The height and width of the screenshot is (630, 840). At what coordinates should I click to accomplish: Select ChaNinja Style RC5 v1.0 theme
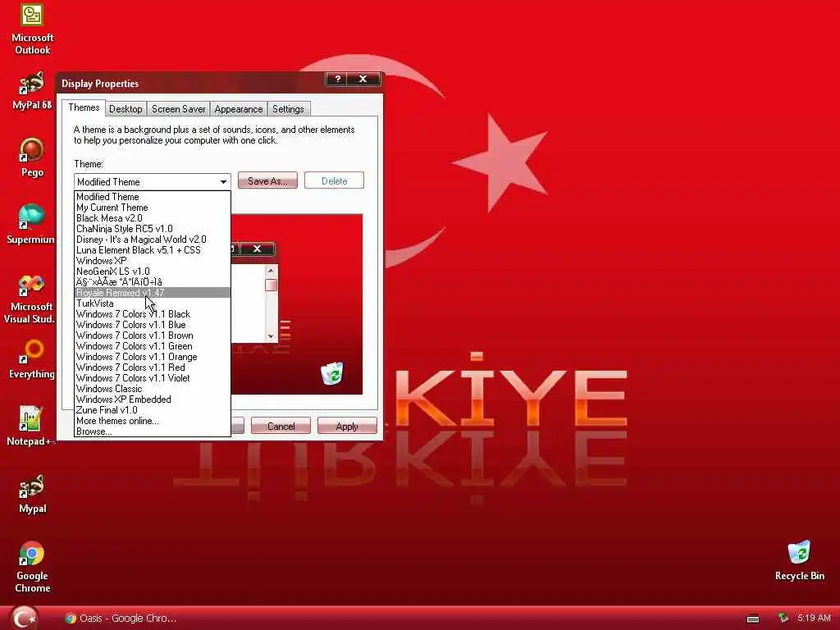pos(152,229)
